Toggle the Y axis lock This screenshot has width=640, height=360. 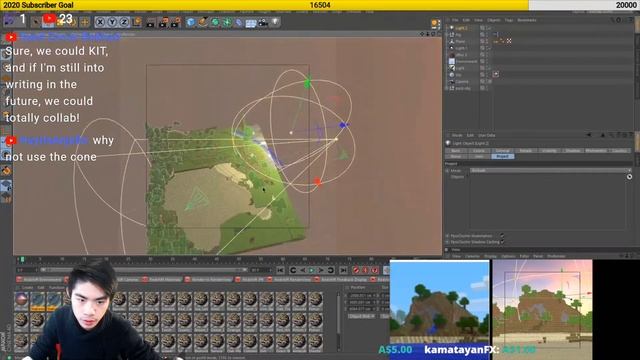[112, 22]
